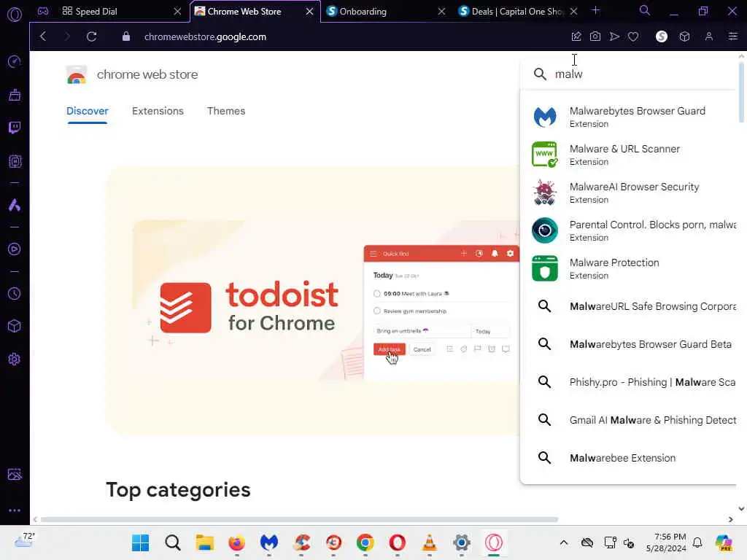The width and height of the screenshot is (747, 560).
Task: Close the Speed Dial tab
Action: click(177, 12)
